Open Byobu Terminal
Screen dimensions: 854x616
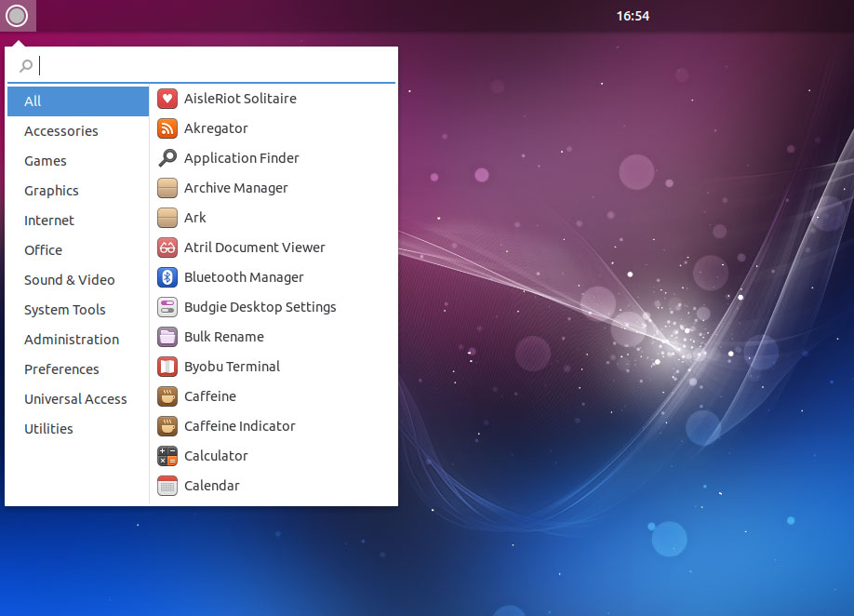[230, 367]
